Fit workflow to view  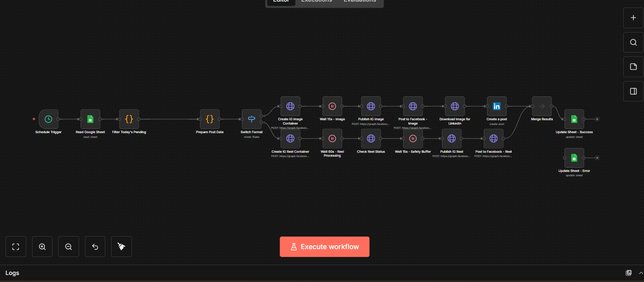[16, 247]
